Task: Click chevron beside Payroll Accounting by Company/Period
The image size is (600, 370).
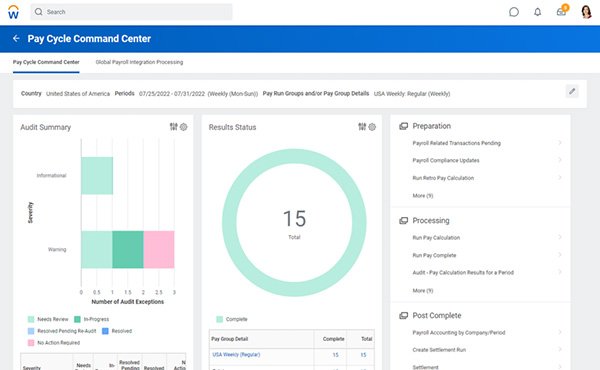Action: tap(560, 332)
